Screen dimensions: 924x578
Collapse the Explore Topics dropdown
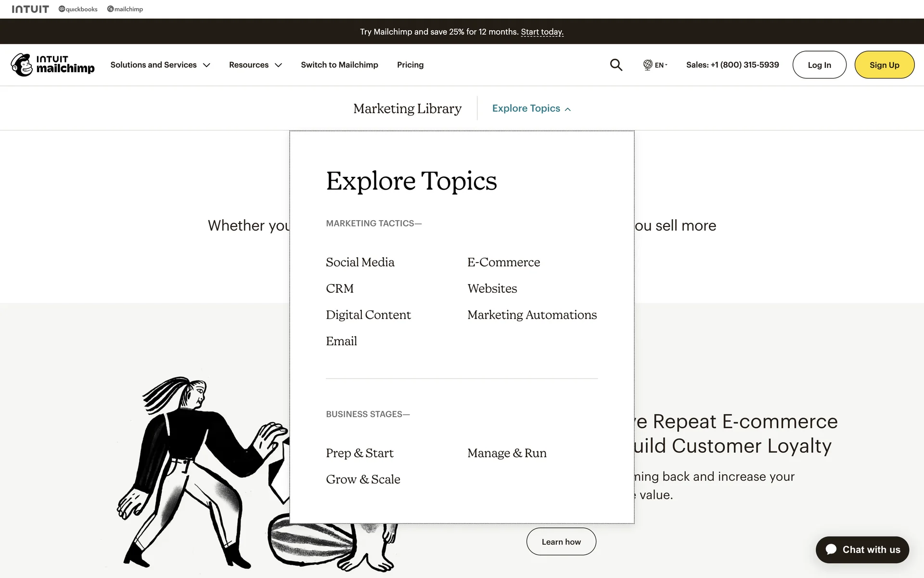(x=531, y=108)
